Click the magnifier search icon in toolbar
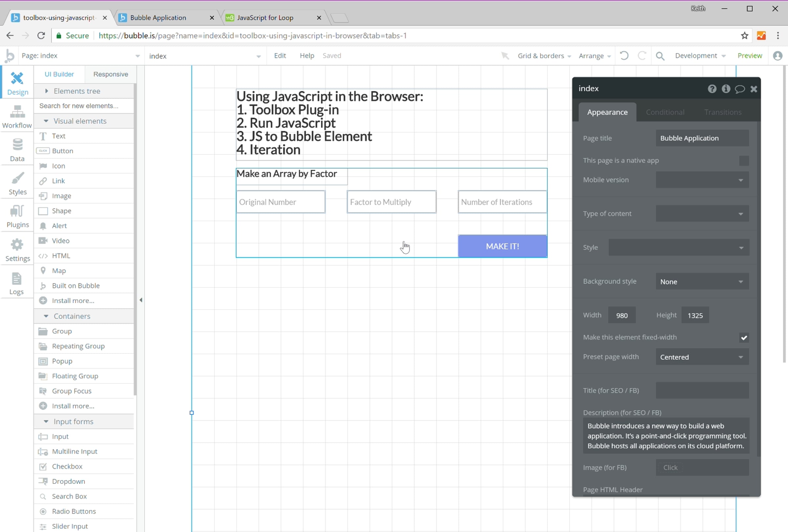This screenshot has width=788, height=532. coord(660,56)
